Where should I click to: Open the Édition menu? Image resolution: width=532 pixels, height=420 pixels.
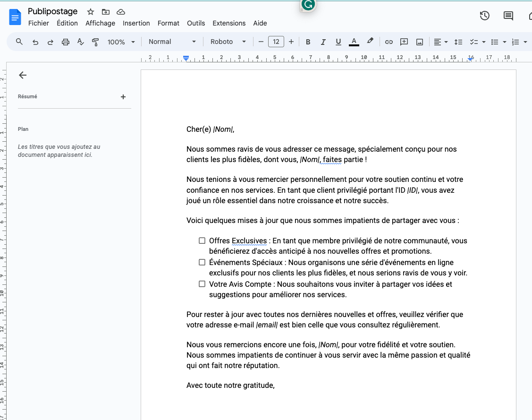coord(67,23)
